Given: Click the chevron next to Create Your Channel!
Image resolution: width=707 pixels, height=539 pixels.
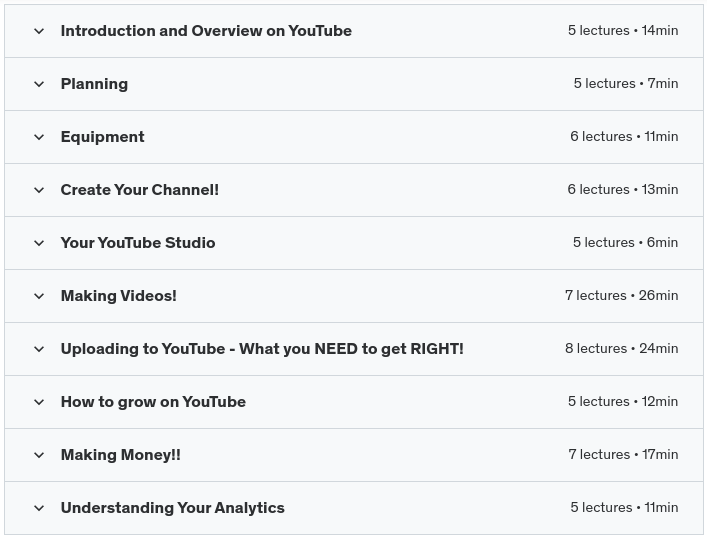Looking at the screenshot, I should click(x=39, y=190).
